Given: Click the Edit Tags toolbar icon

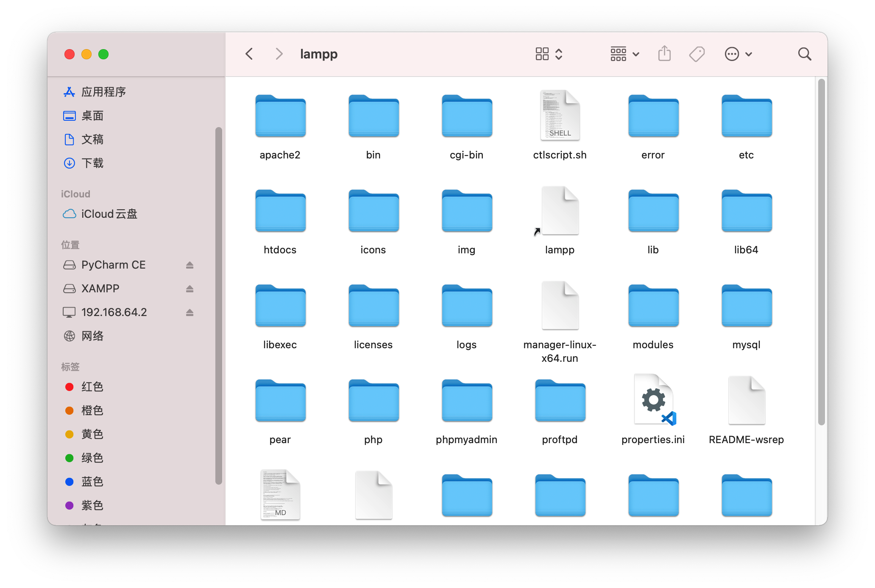Looking at the screenshot, I should [697, 54].
